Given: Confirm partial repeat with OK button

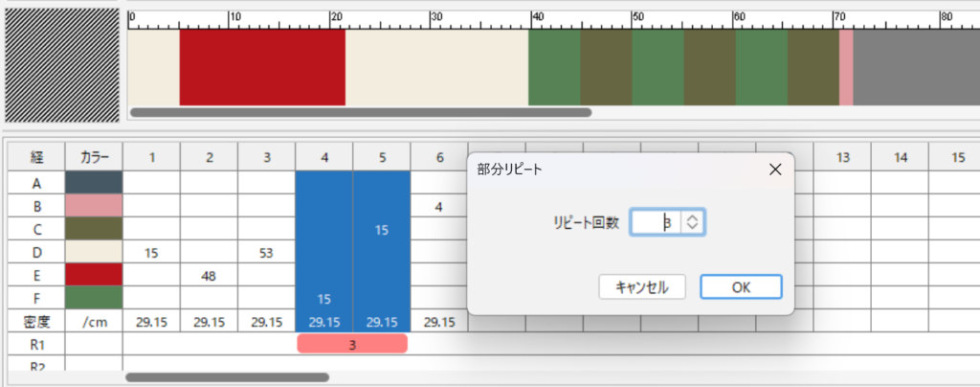Looking at the screenshot, I should [741, 287].
